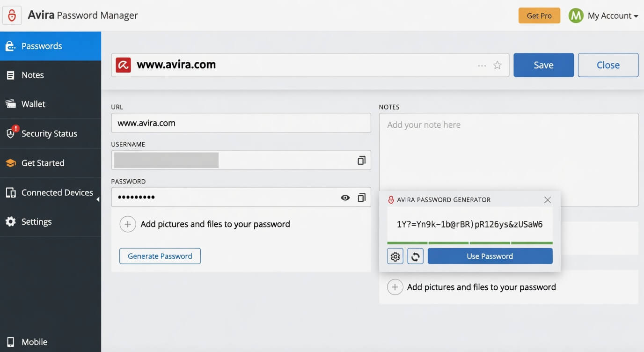Open Settings from the sidebar
This screenshot has height=352, width=644.
[x=51, y=221]
